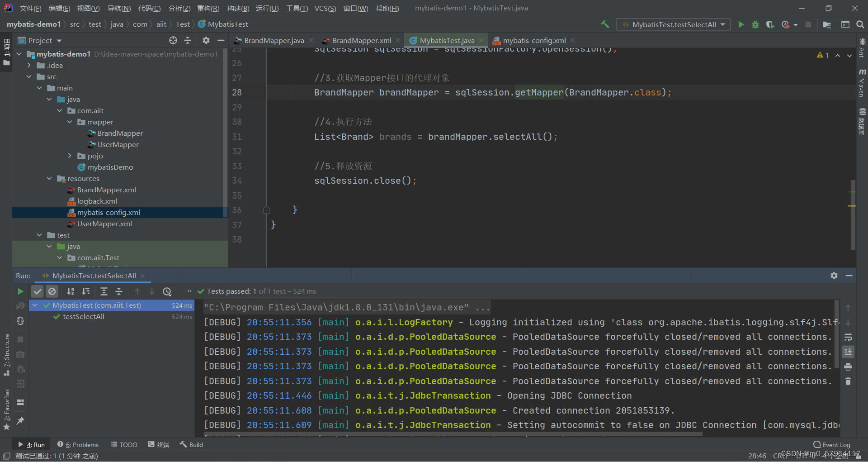Expand the .idea folder
This screenshot has width=868, height=462.
pyautogui.click(x=29, y=65)
